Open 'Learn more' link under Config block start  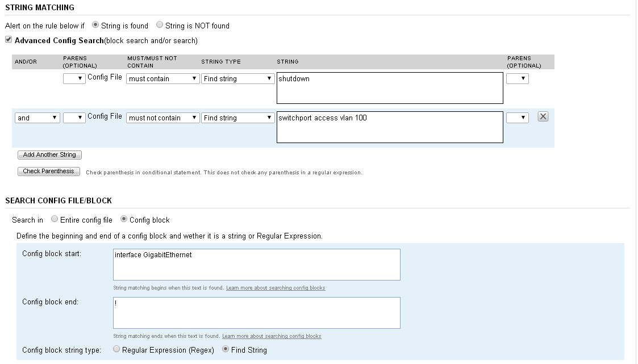tap(276, 288)
